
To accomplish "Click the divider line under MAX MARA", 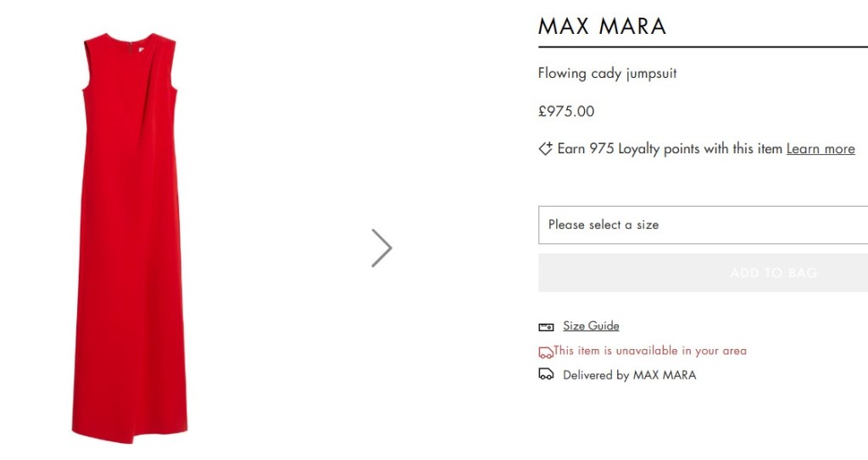I will 703,47.
